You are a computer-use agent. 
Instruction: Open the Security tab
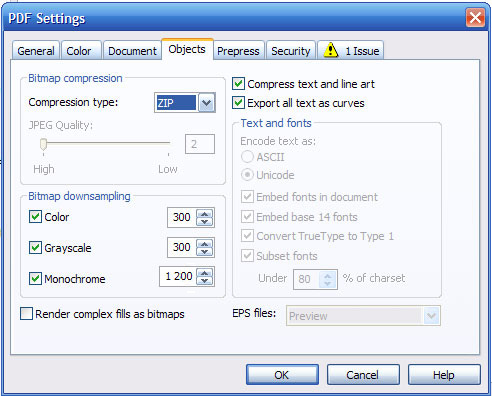pos(291,51)
